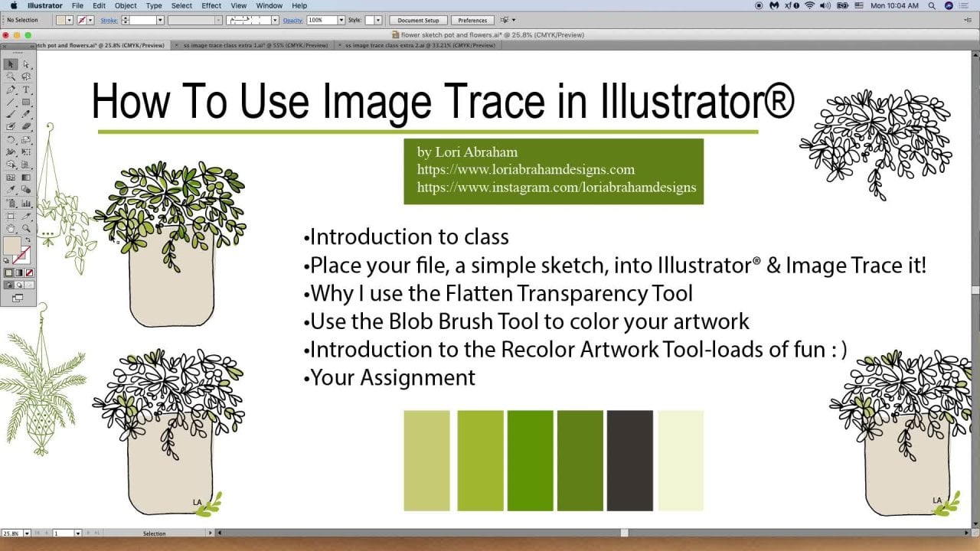Activate the Blend tool
Viewport: 980px width, 551px height.
click(26, 189)
